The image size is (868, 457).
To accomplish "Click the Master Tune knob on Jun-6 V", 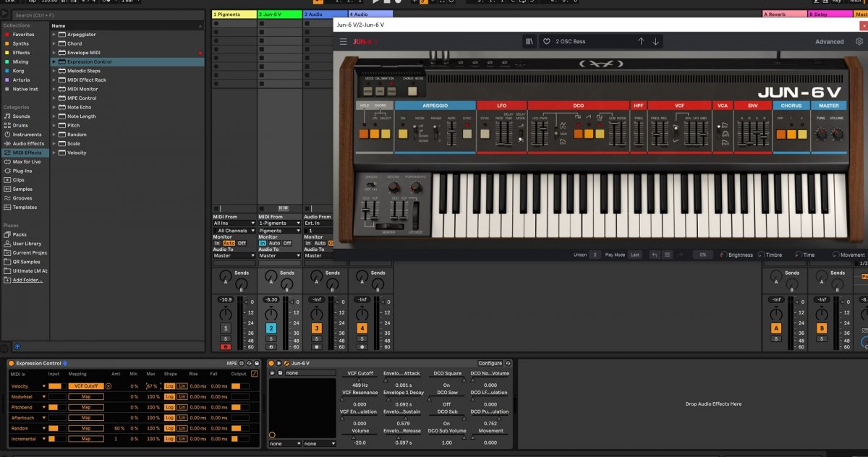I will [821, 134].
